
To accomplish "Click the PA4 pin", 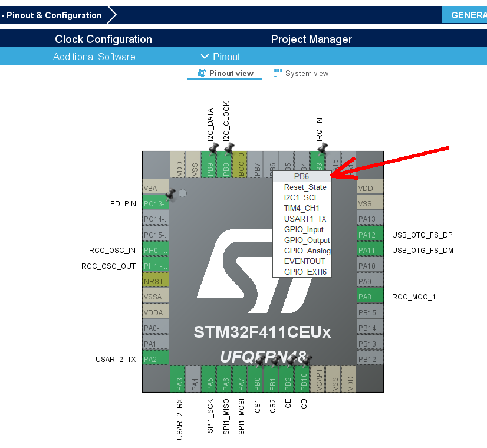I will pyautogui.click(x=195, y=379).
